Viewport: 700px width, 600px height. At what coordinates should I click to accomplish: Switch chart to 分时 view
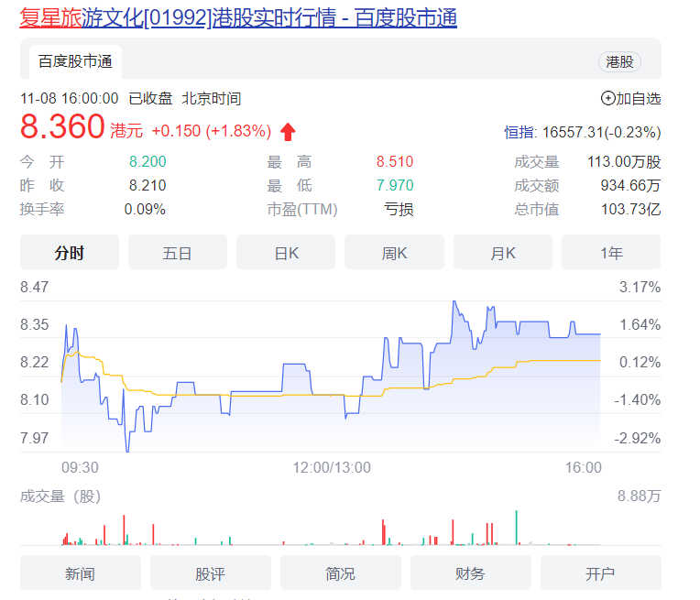[x=70, y=253]
